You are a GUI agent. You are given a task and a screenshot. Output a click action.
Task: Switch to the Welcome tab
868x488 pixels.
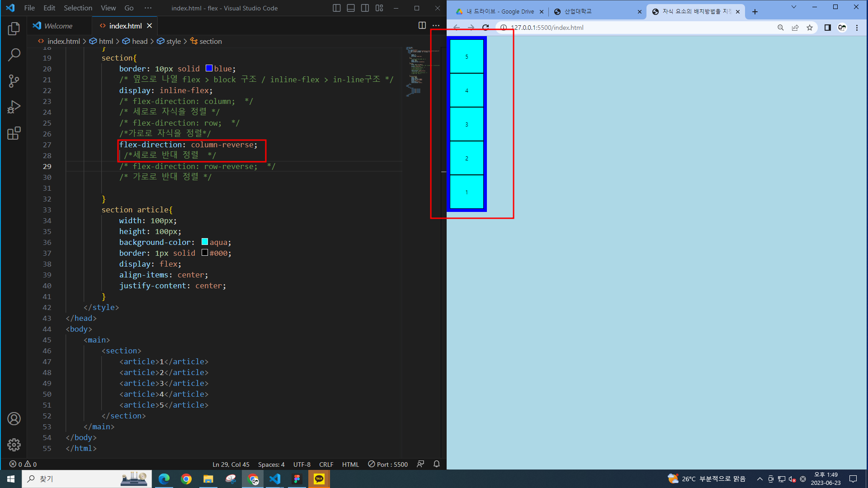(x=58, y=26)
